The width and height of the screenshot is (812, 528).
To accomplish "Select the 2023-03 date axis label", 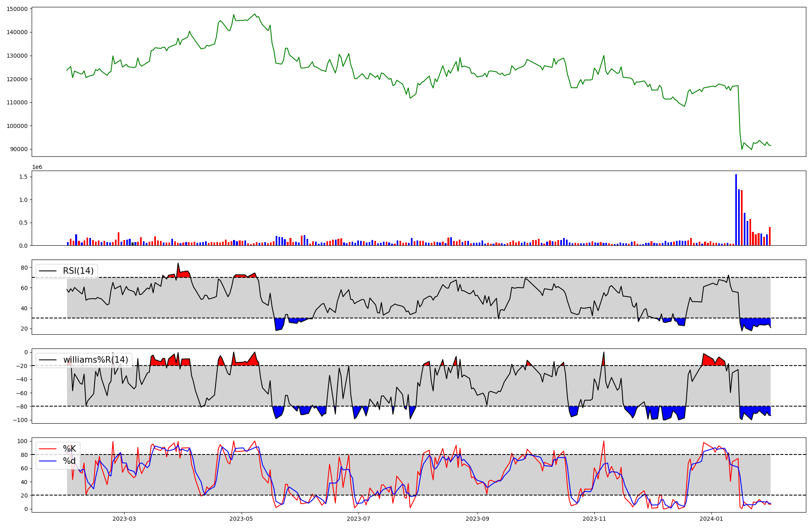I will pyautogui.click(x=124, y=519).
